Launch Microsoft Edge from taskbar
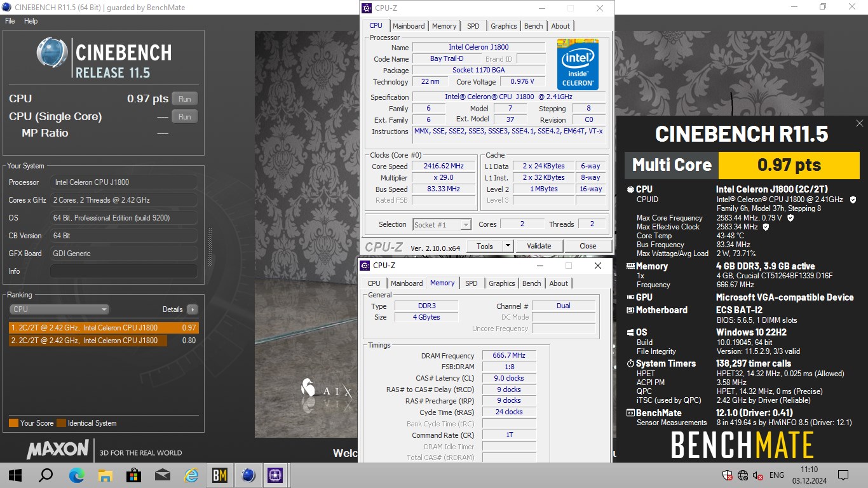The height and width of the screenshot is (488, 868). point(76,475)
